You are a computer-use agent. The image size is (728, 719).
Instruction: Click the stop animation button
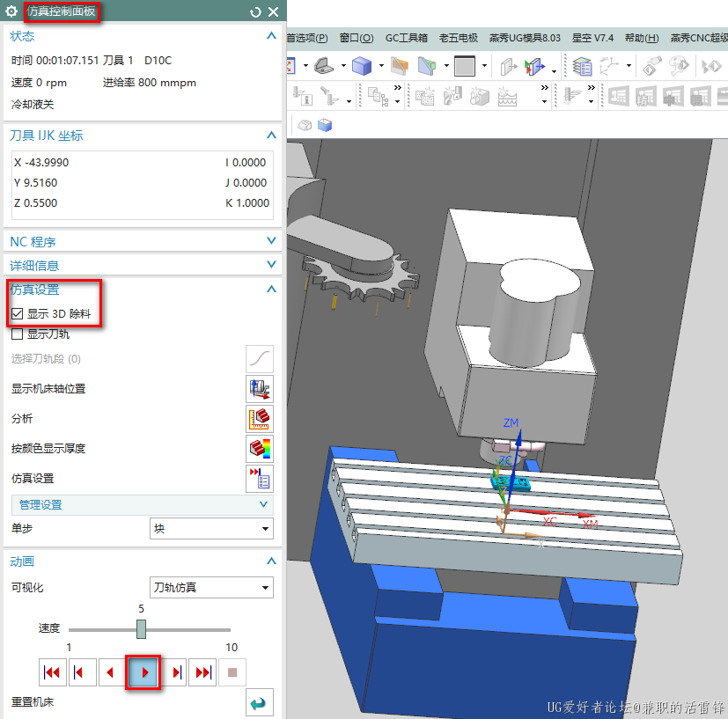point(232,673)
